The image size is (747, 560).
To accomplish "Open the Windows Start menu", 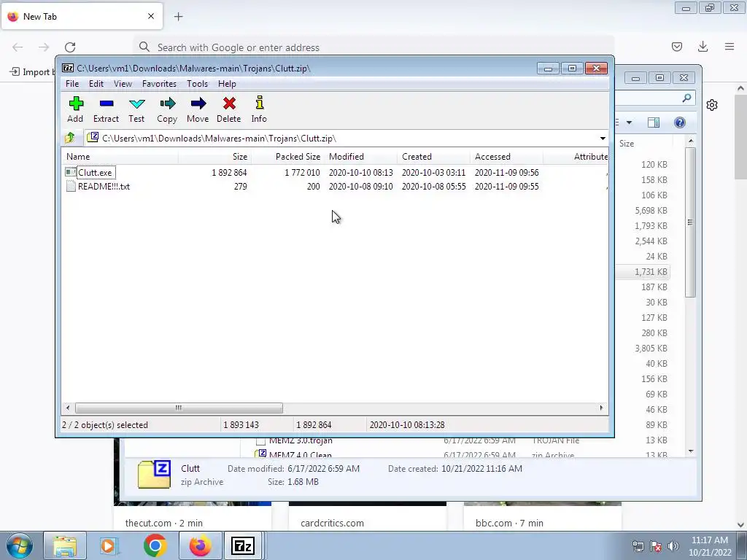I will click(20, 545).
